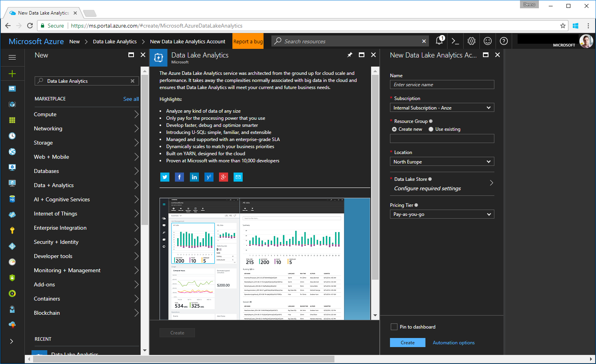596x364 pixels.
Task: Click blue Create button in account blade
Action: 408,343
